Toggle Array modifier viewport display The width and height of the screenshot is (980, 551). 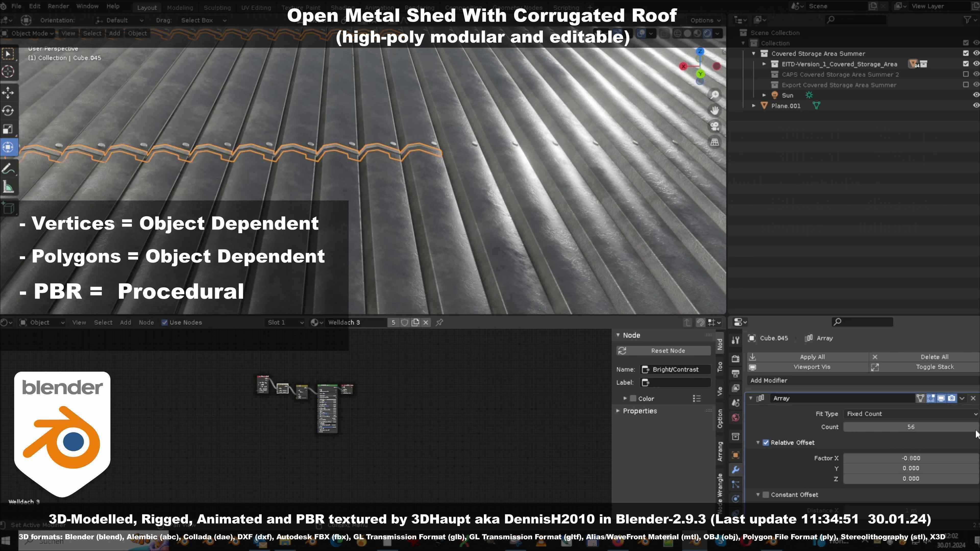tap(941, 398)
